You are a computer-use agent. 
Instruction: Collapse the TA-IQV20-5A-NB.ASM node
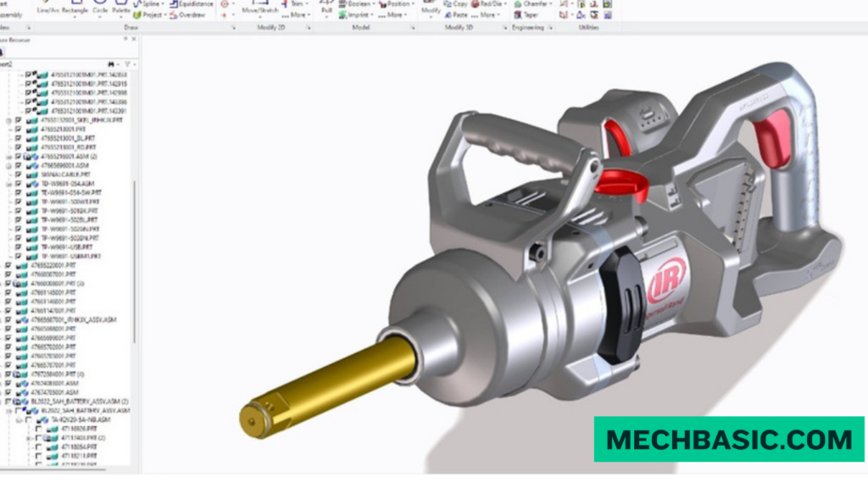tap(19, 420)
